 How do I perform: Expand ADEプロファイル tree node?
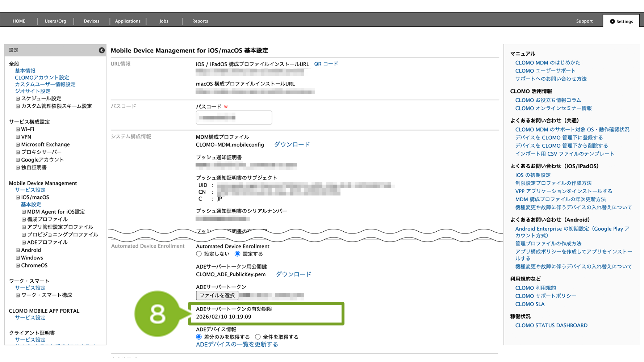(x=24, y=243)
